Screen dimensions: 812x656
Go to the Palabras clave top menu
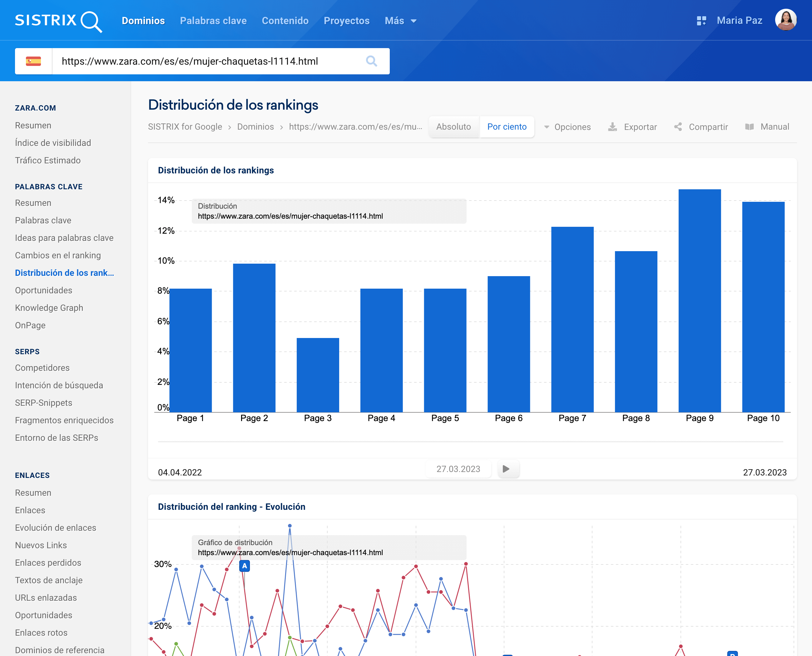coord(213,21)
